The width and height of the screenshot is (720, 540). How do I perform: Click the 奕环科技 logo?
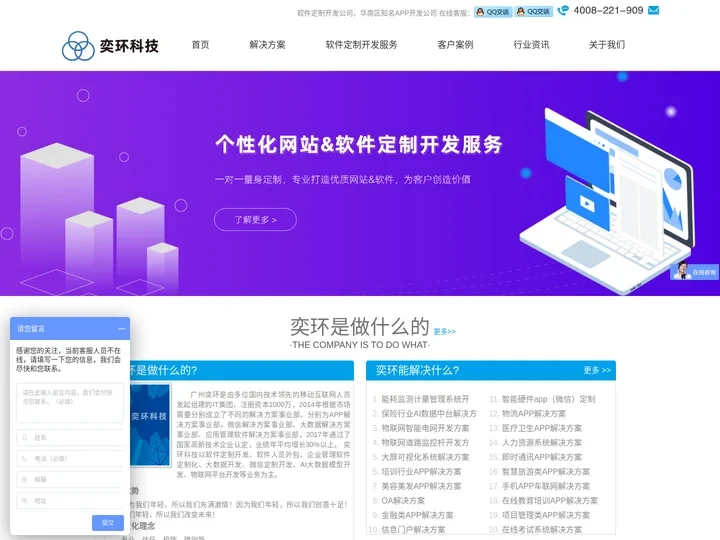pos(110,45)
